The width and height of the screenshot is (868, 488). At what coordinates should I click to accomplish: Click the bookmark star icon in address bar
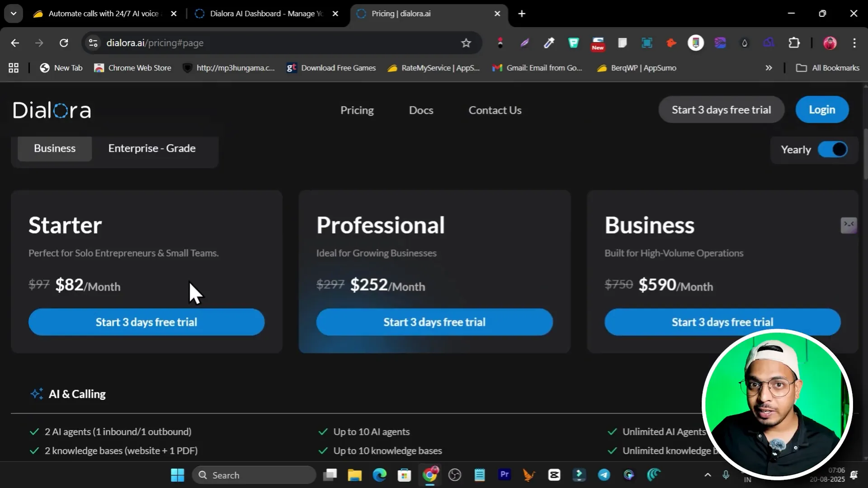coord(466,43)
